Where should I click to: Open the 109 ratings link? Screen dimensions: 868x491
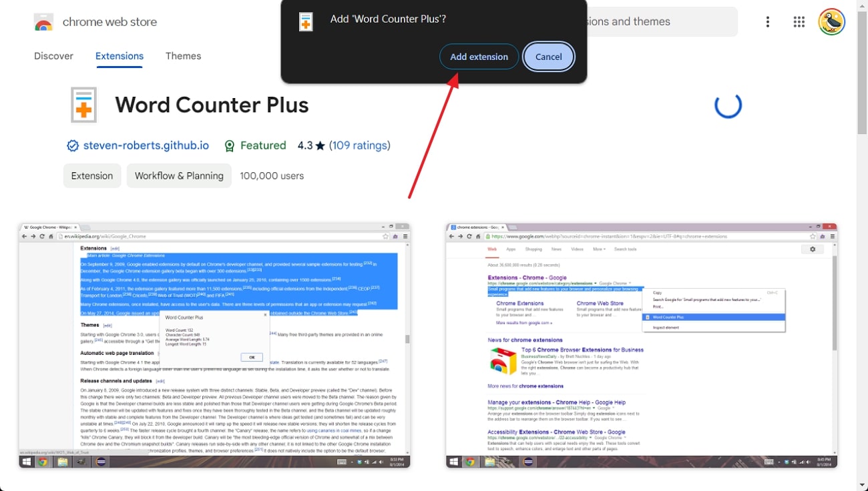point(360,145)
